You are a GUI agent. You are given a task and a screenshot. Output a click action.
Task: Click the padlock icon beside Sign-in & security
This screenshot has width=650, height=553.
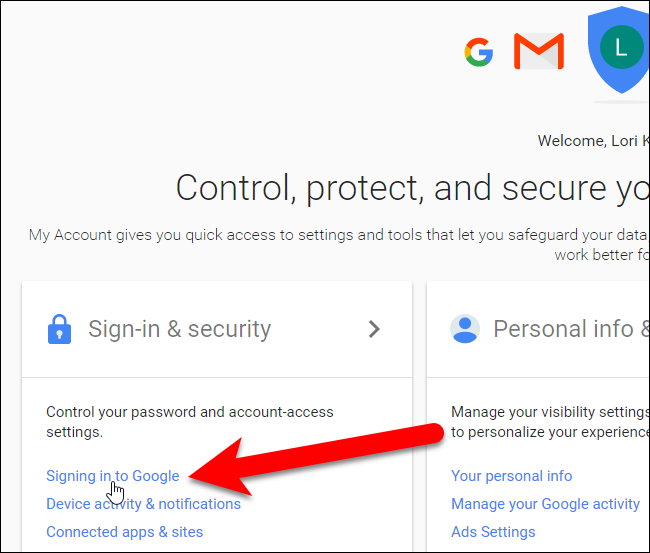59,329
